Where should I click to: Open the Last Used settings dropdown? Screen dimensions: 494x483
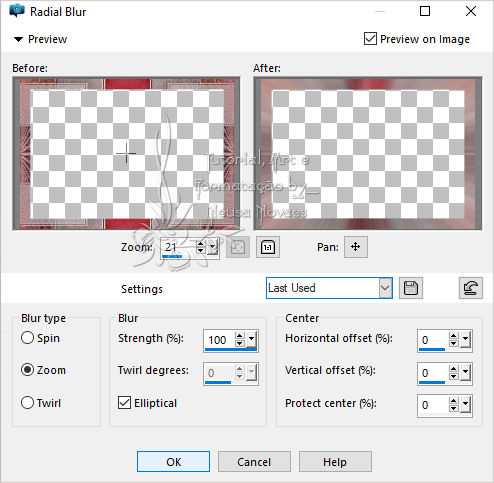pyautogui.click(x=385, y=288)
